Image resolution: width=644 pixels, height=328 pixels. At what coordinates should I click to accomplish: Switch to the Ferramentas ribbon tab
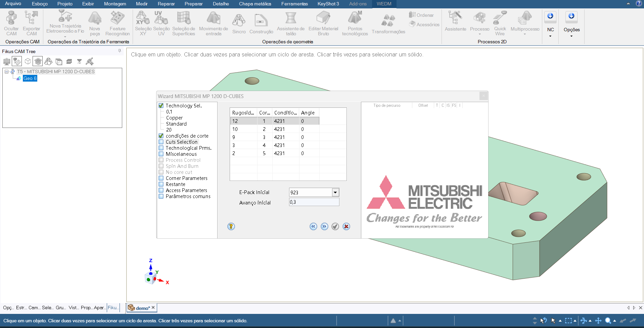[294, 4]
